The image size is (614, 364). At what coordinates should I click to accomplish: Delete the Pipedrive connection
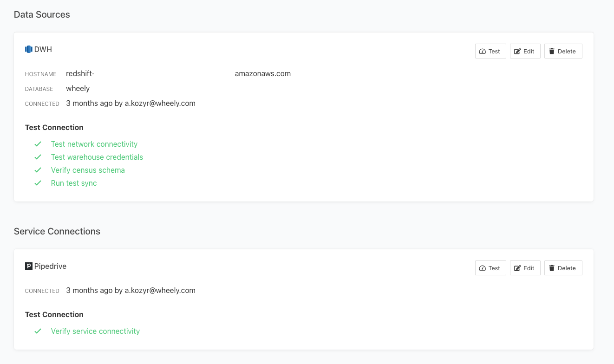563,268
